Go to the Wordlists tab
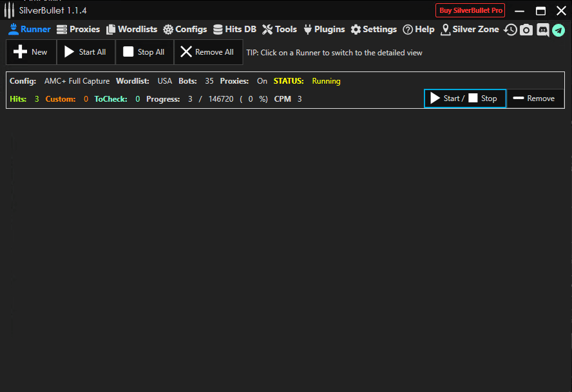The height and width of the screenshot is (392, 572). [131, 29]
